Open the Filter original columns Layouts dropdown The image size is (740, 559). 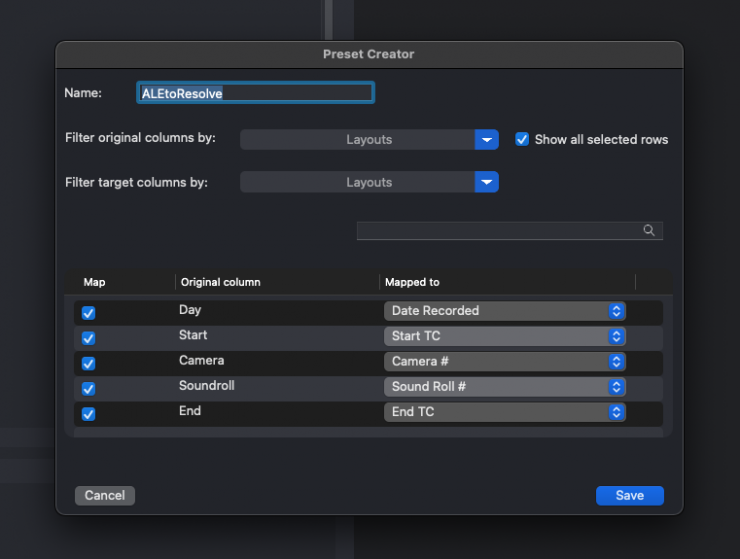pos(369,140)
